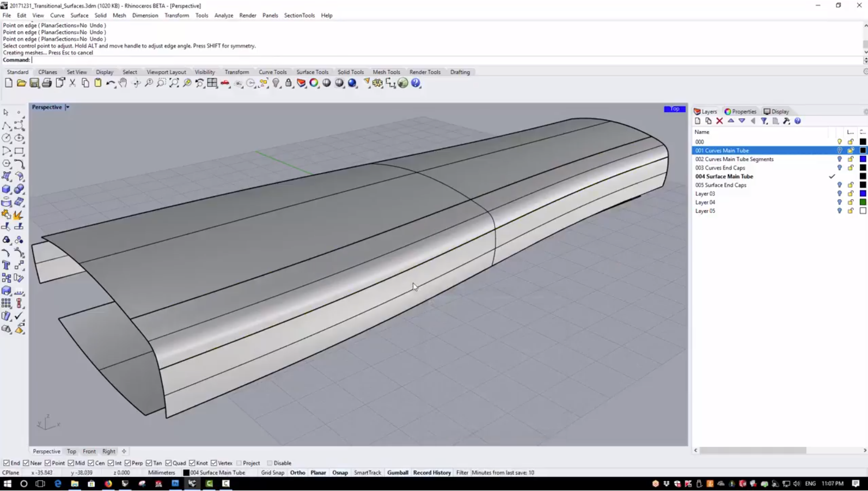Open the new document icon
The image size is (868, 491).
point(8,83)
